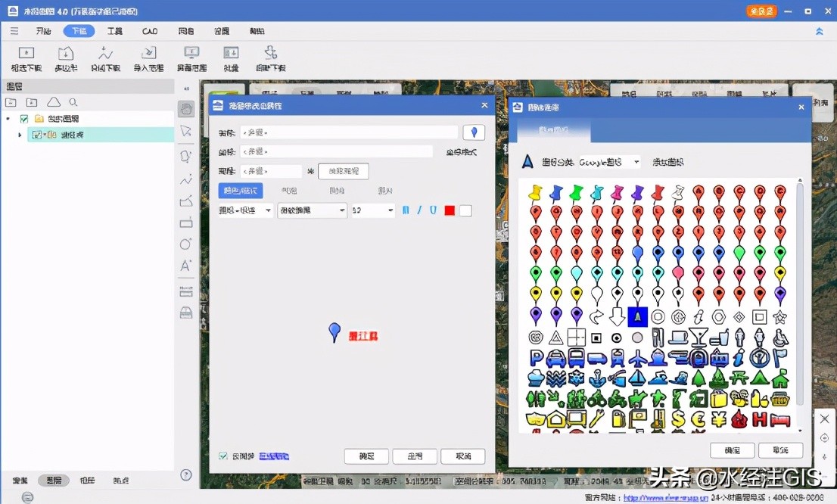Switch to the ribbon tab left of CAD
The image size is (837, 504).
point(114,31)
